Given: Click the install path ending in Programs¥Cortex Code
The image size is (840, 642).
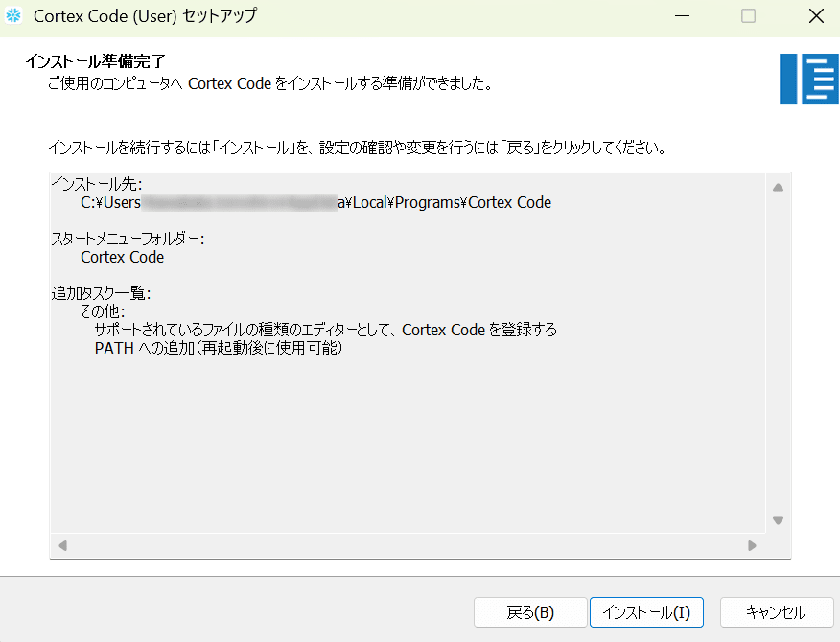Looking at the screenshot, I should click(x=316, y=202).
